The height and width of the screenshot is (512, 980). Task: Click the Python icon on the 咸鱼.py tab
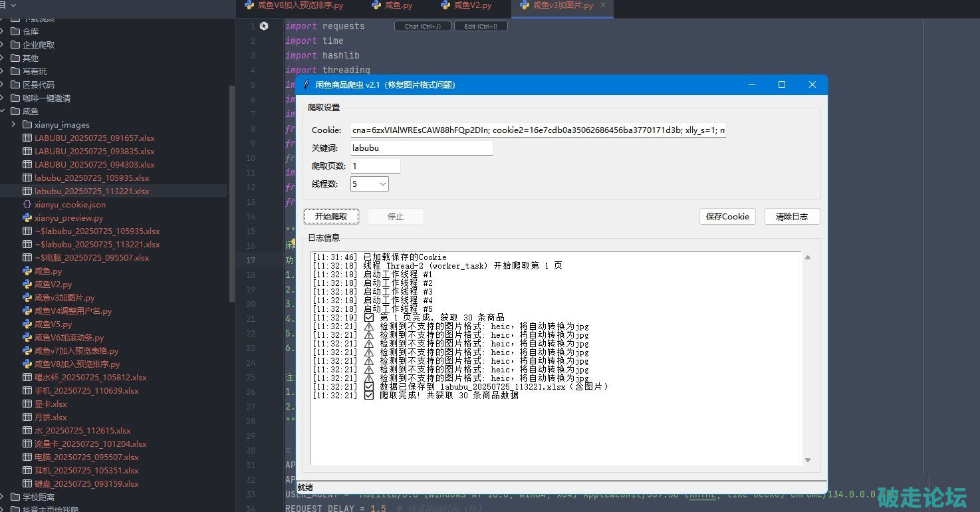(377, 5)
